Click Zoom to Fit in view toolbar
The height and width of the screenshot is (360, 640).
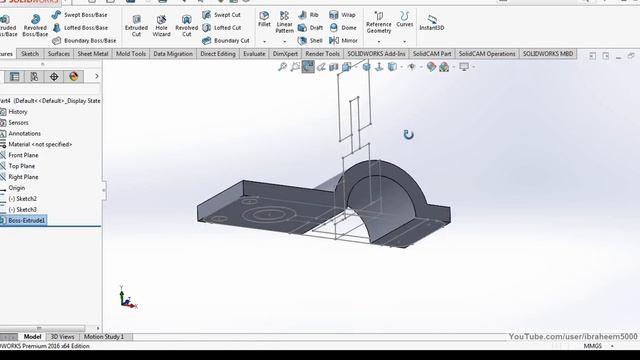pos(282,67)
